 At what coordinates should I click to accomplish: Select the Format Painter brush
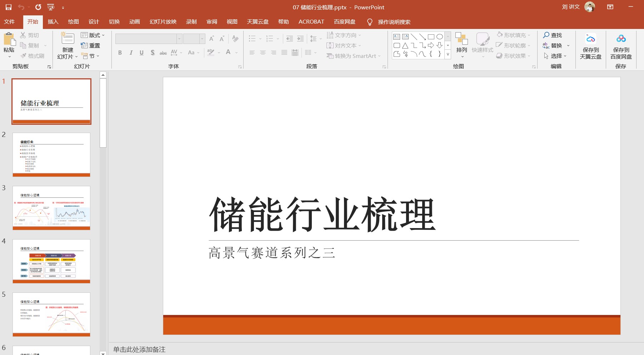[23, 56]
